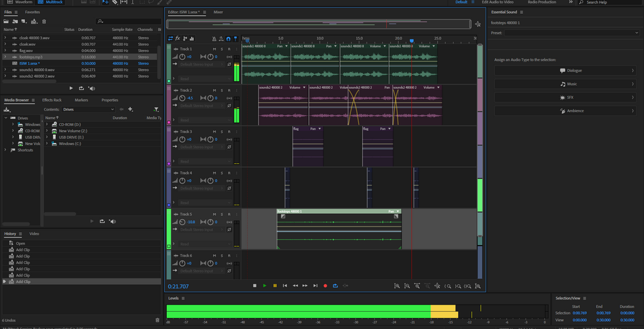
Task: Click the Fast Forward button in transport
Action: coord(305,286)
